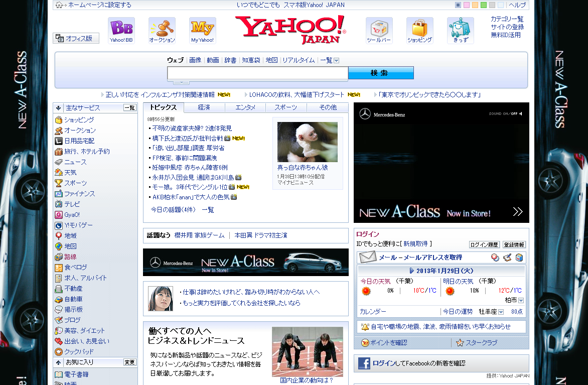Click the 検索 search button
588x385 pixels.
381,73
